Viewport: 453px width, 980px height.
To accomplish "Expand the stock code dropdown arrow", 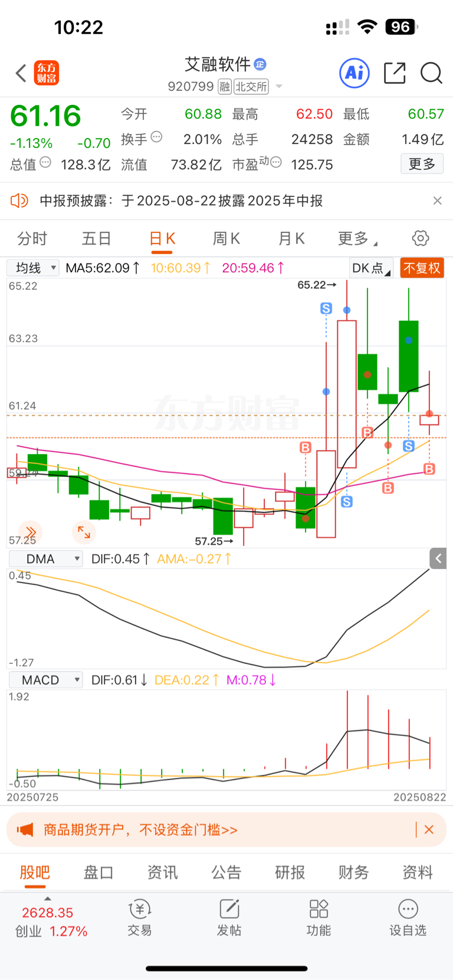I will pyautogui.click(x=279, y=87).
